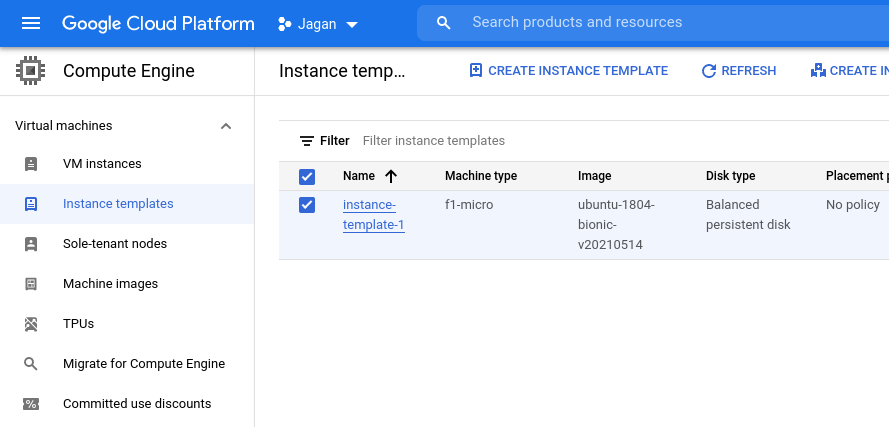The width and height of the screenshot is (889, 427).
Task: Open VM instances page
Action: tap(102, 163)
